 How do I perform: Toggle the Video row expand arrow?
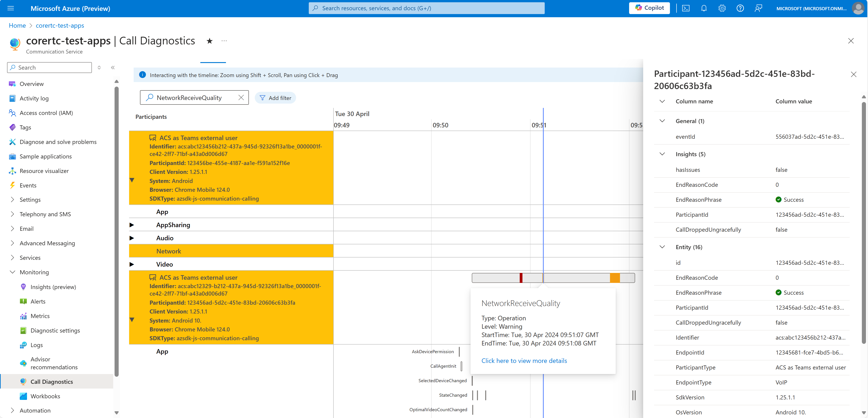[x=132, y=264]
